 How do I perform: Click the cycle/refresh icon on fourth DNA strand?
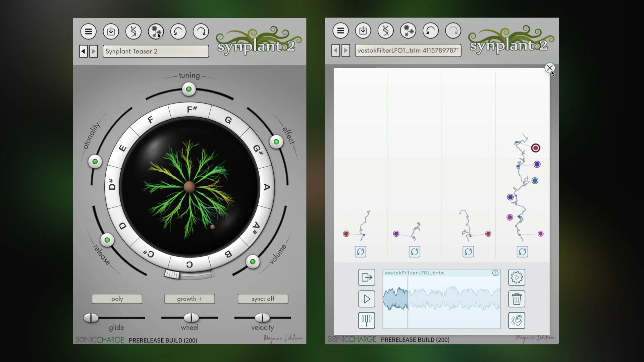[x=522, y=251]
